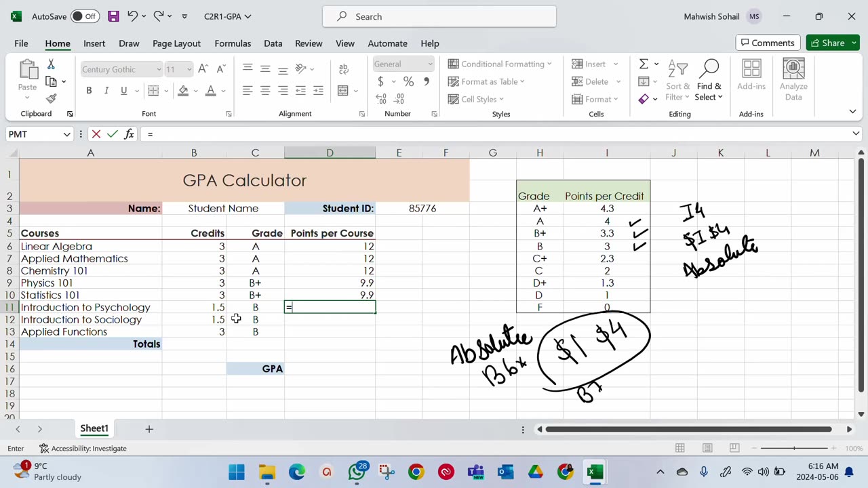Open the File menu
The height and width of the screenshot is (488, 868).
(x=21, y=43)
